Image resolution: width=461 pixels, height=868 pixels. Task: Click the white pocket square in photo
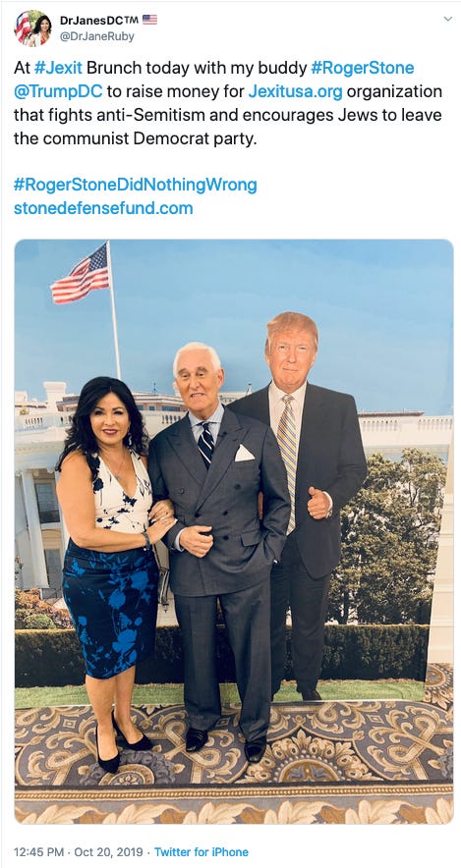pyautogui.click(x=244, y=453)
